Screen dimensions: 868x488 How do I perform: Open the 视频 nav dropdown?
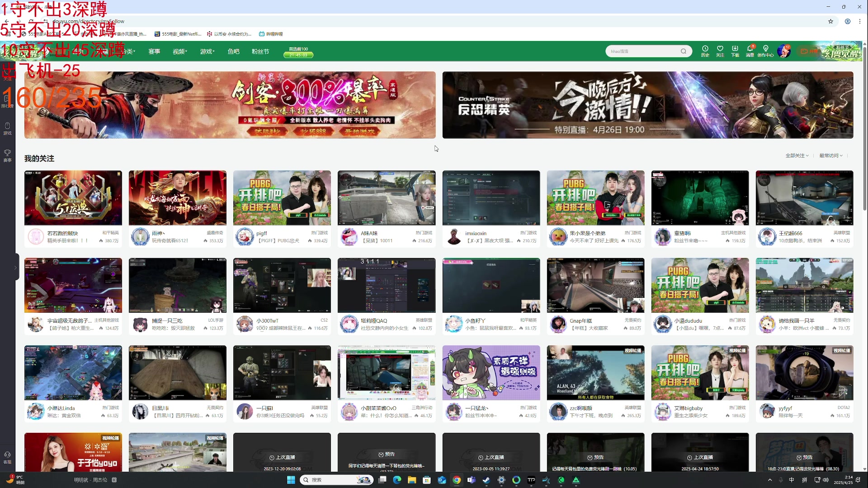click(x=180, y=52)
